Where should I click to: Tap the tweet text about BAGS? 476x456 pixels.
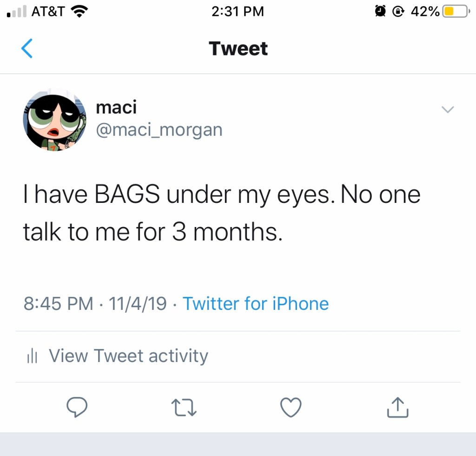click(222, 214)
